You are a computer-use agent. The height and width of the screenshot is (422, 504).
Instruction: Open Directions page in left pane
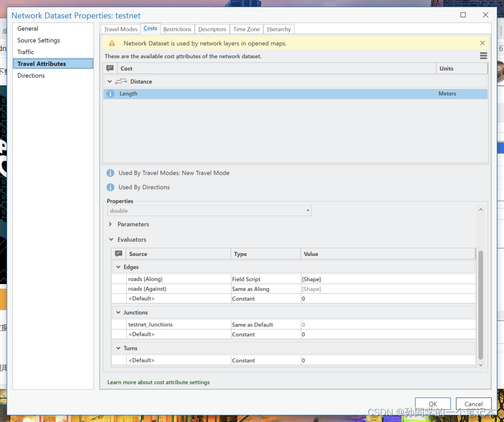53,76
